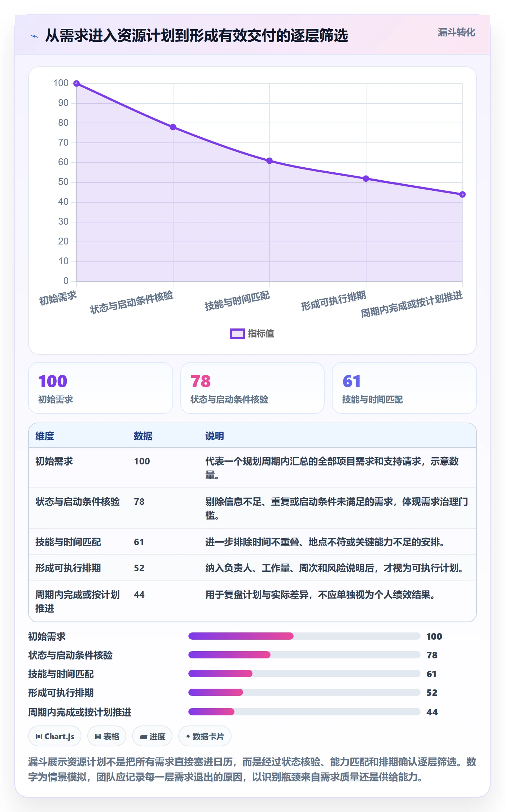Select the 初始需求 data point at 100
The image size is (505, 812).
point(76,84)
